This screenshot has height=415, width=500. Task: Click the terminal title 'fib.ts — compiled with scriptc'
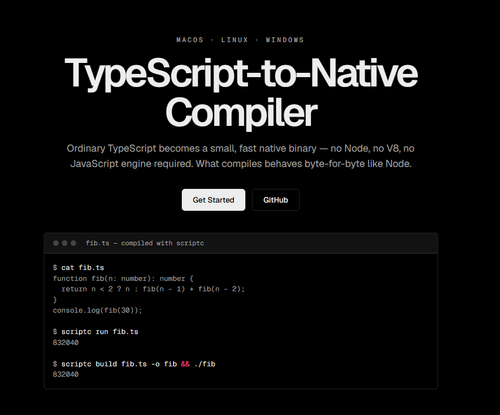point(145,243)
